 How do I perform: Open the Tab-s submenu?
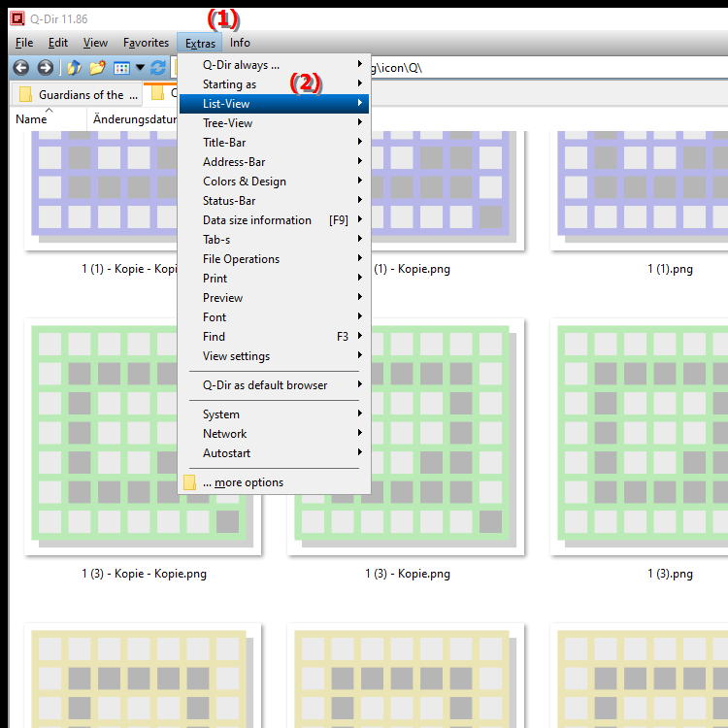coord(274,240)
